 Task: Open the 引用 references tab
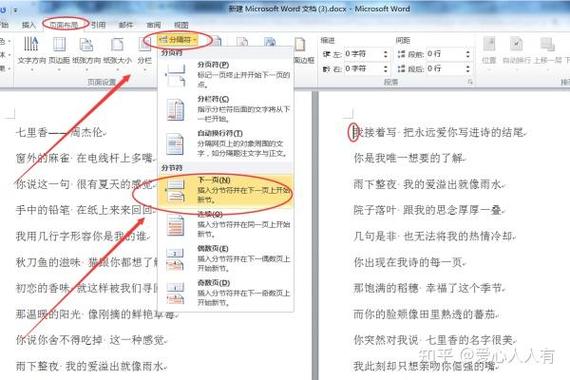tap(98, 25)
